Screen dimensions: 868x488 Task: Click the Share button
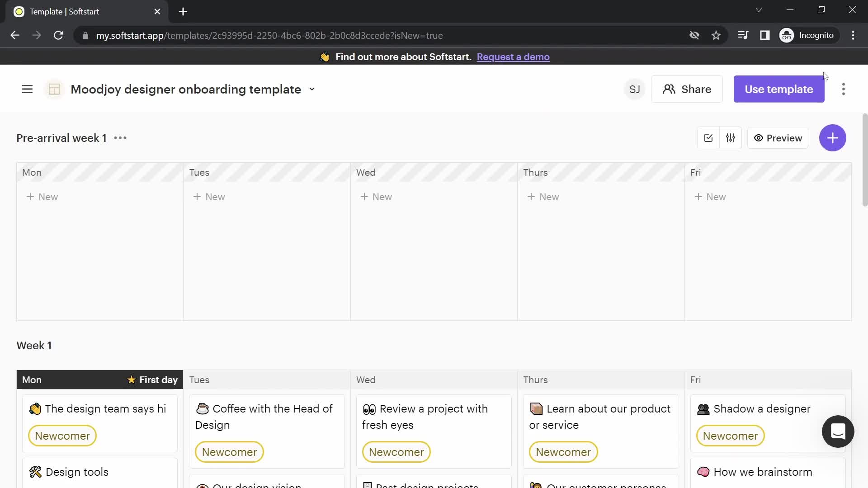(x=687, y=89)
